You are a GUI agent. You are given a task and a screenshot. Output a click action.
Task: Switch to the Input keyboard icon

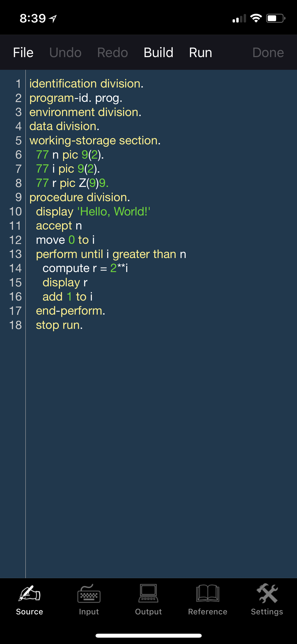click(89, 594)
